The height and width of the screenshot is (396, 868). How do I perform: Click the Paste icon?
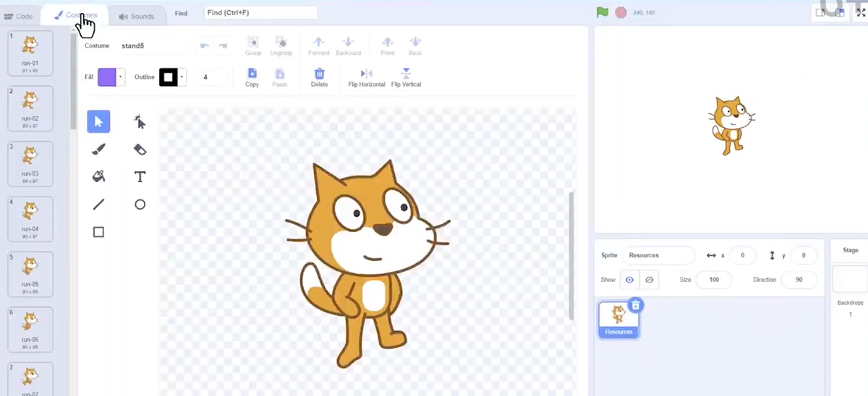[x=279, y=77]
